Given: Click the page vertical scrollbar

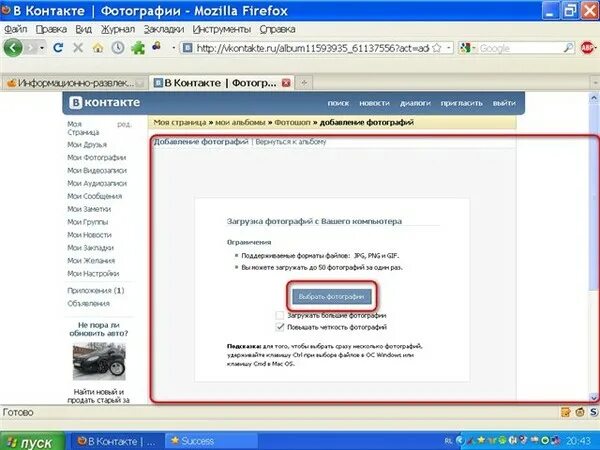Looking at the screenshot, I should point(593,197).
